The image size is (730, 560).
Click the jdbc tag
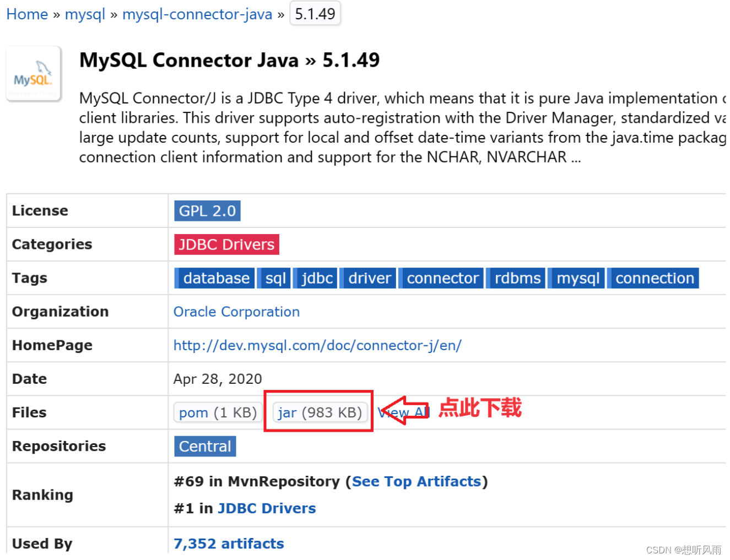315,278
